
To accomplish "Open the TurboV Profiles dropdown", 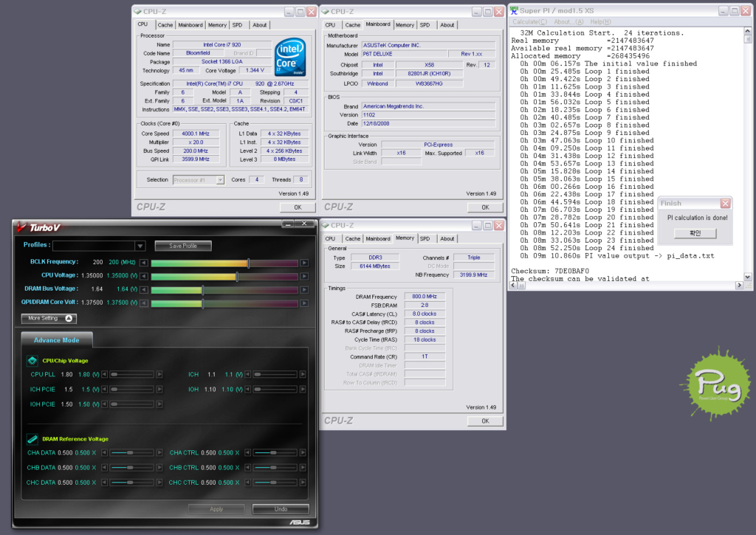I will coord(140,246).
